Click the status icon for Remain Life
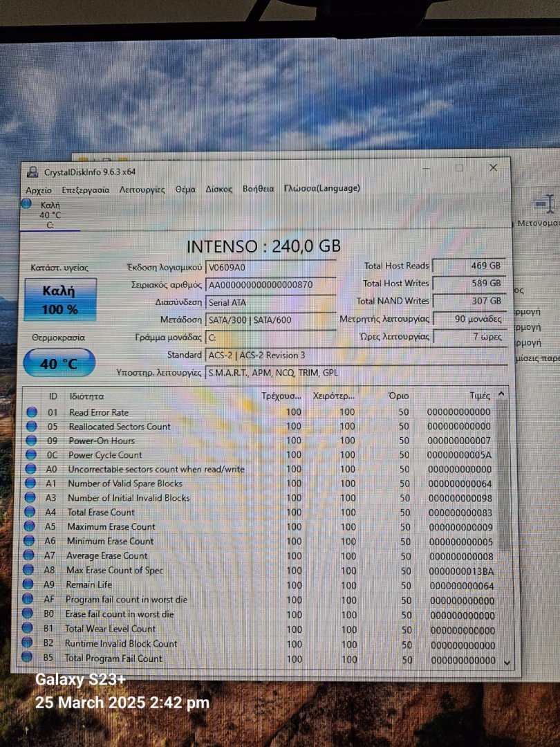Image resolution: width=560 pixels, height=747 pixels. pos(28,584)
